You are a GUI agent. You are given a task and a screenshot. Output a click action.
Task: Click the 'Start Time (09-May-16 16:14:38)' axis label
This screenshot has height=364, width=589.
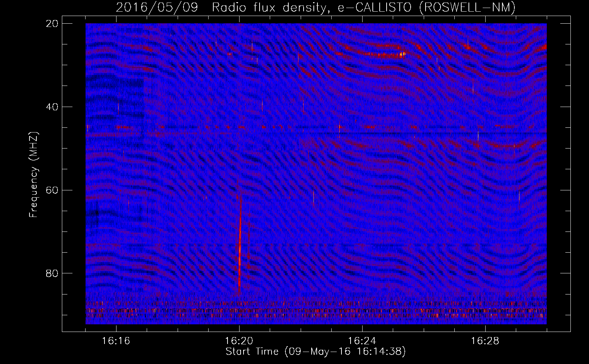(x=315, y=352)
